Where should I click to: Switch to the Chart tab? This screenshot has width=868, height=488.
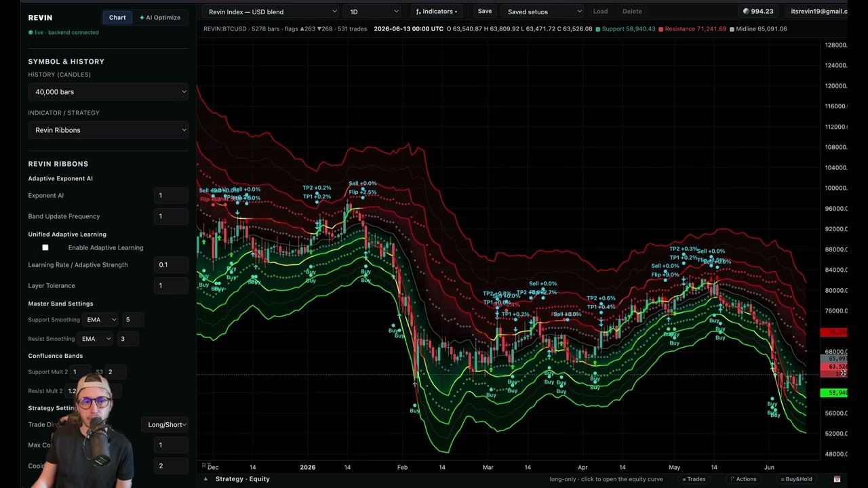117,18
